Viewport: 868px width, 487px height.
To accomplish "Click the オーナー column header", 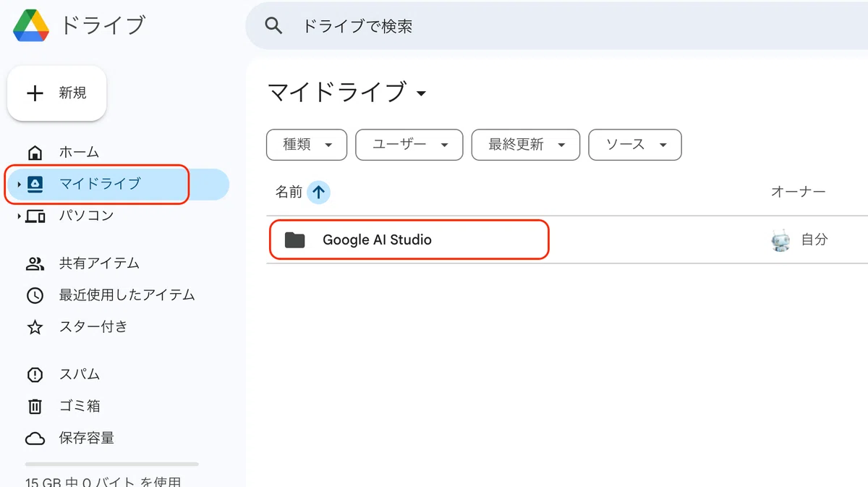I will (x=799, y=192).
